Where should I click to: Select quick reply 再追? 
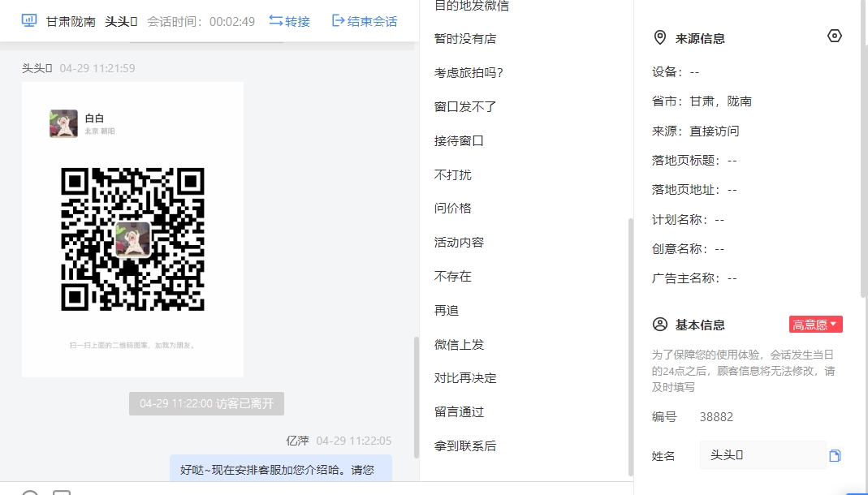point(447,310)
